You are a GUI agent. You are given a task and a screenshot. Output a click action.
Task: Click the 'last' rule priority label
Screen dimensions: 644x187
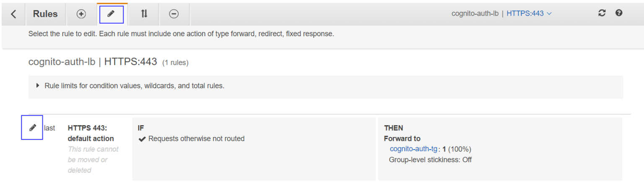coord(49,128)
